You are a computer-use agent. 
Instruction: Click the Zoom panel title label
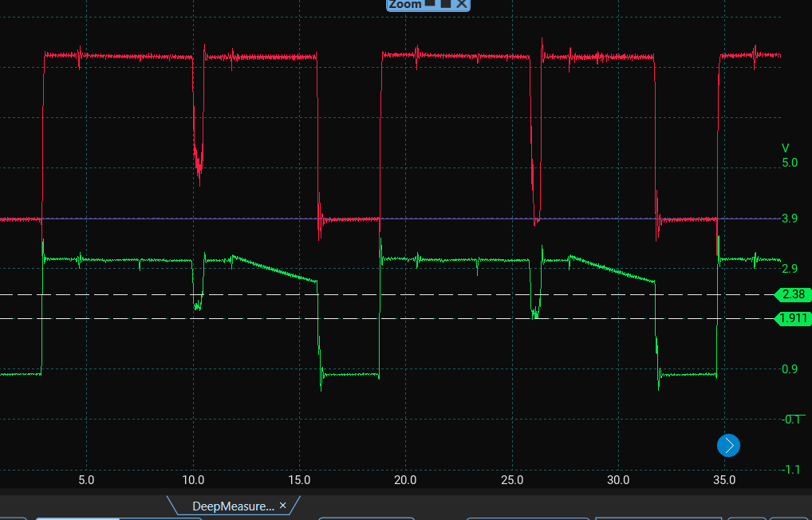click(x=405, y=4)
